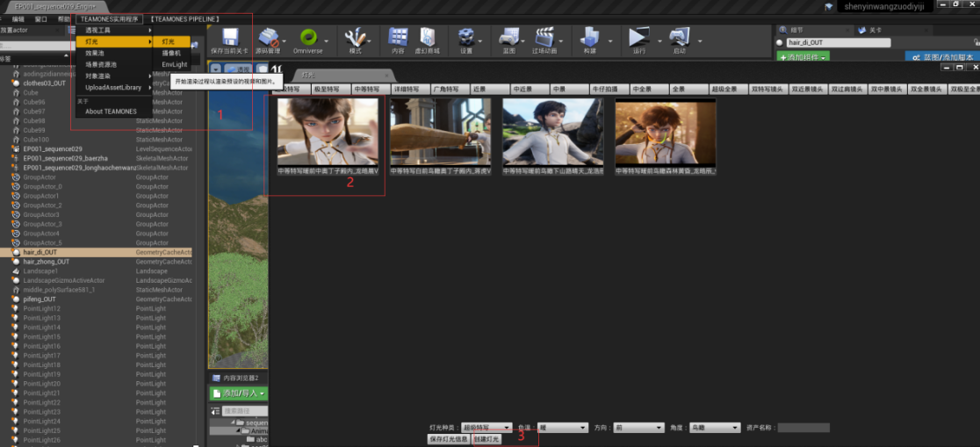
Task: Open the 灯光种类 dropdown
Action: pos(486,428)
